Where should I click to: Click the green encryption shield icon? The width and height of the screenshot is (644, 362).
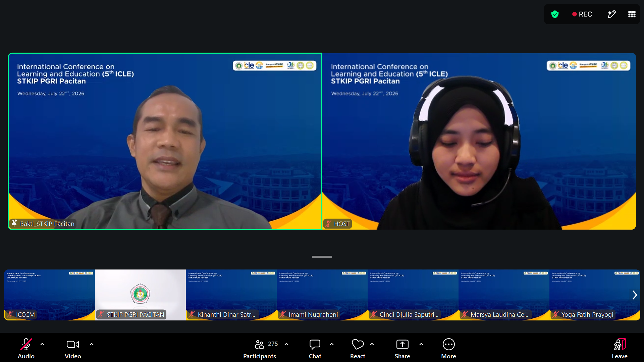[x=555, y=14]
